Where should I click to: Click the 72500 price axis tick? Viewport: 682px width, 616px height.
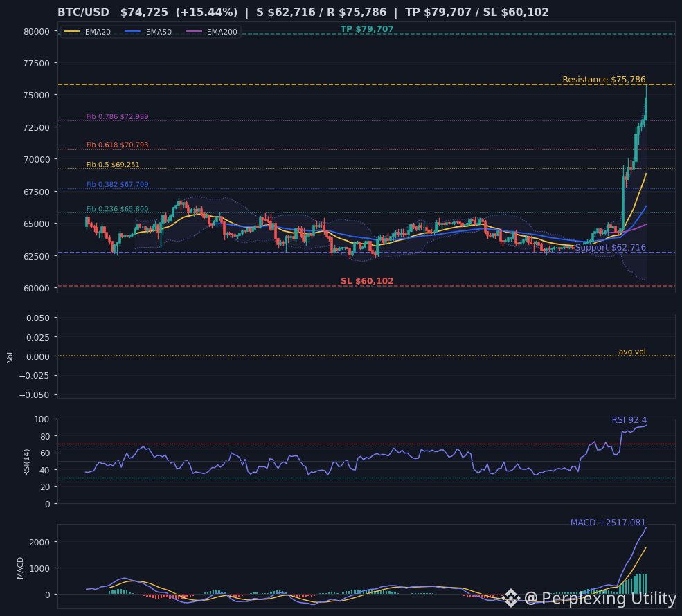pos(37,128)
